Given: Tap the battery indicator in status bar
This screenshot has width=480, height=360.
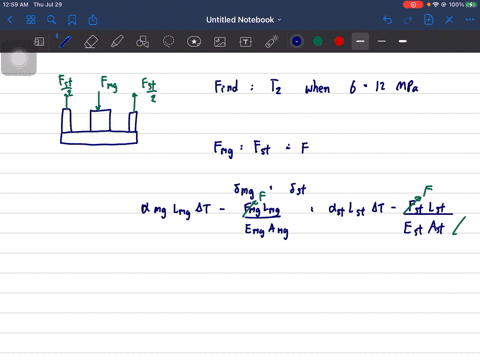Looking at the screenshot, I should tap(472, 5).
